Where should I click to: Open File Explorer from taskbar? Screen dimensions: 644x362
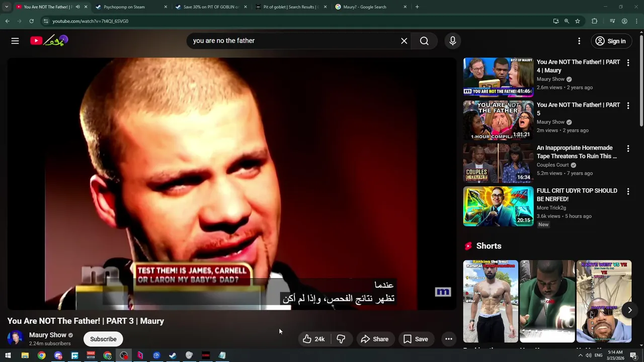pos(25,355)
